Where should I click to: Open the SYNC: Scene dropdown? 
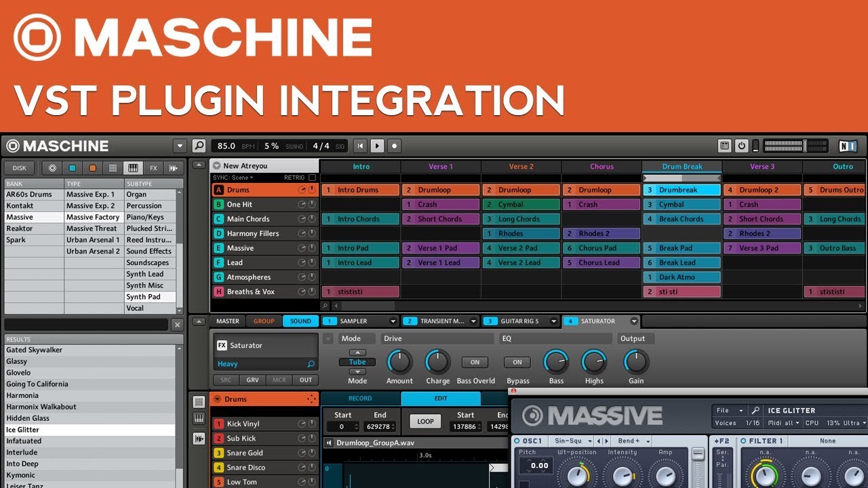[233, 178]
